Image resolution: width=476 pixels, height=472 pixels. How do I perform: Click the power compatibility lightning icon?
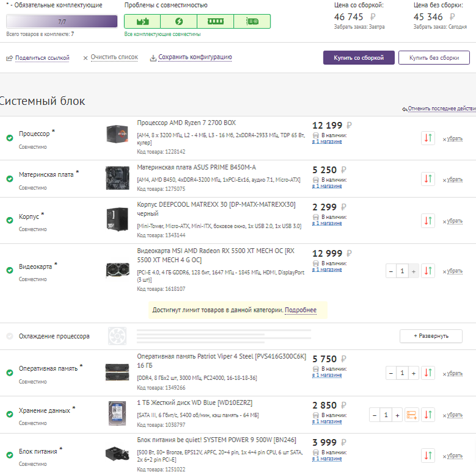point(179,21)
